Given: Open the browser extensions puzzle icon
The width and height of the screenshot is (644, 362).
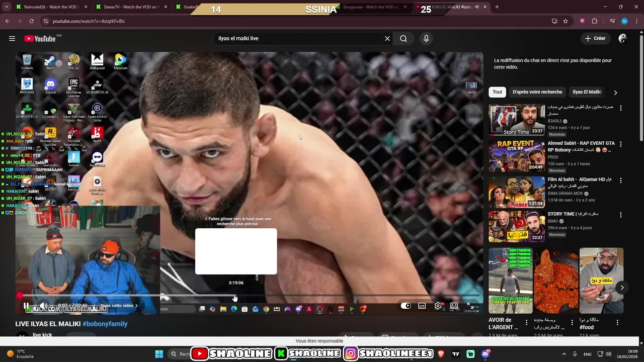Looking at the screenshot, I should pyautogui.click(x=595, y=21).
